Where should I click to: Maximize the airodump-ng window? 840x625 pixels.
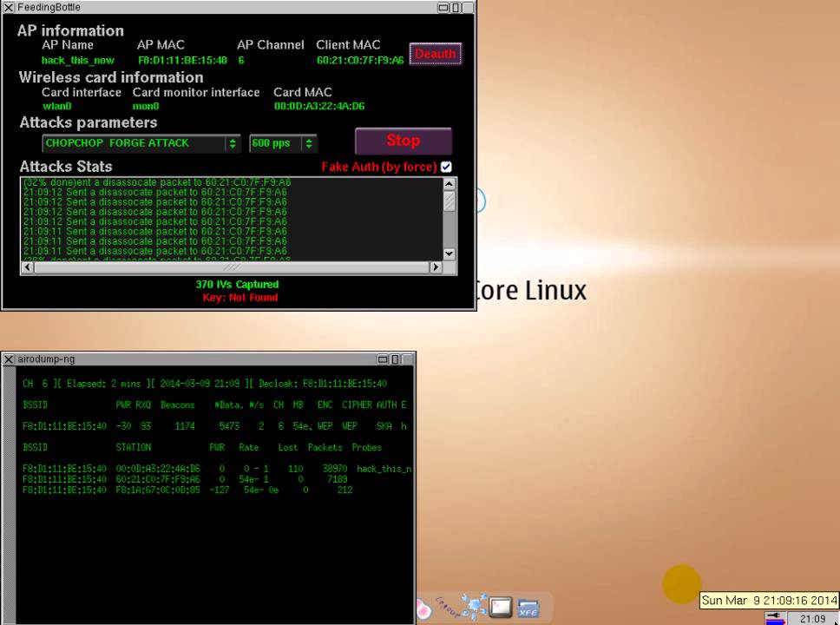pos(395,359)
